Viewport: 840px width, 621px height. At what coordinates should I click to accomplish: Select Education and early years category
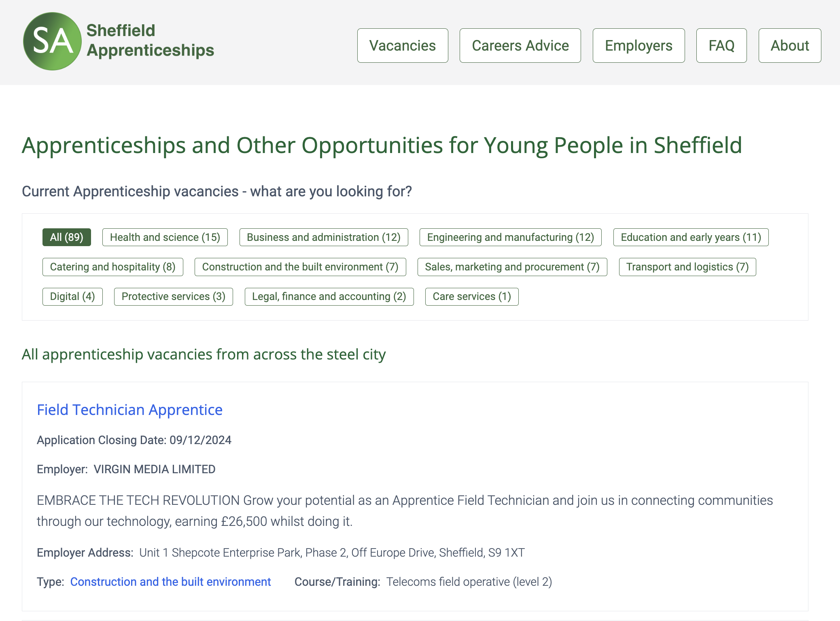point(691,237)
